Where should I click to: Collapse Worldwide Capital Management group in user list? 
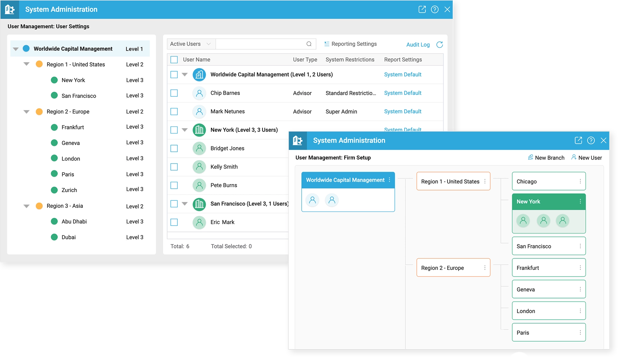185,75
